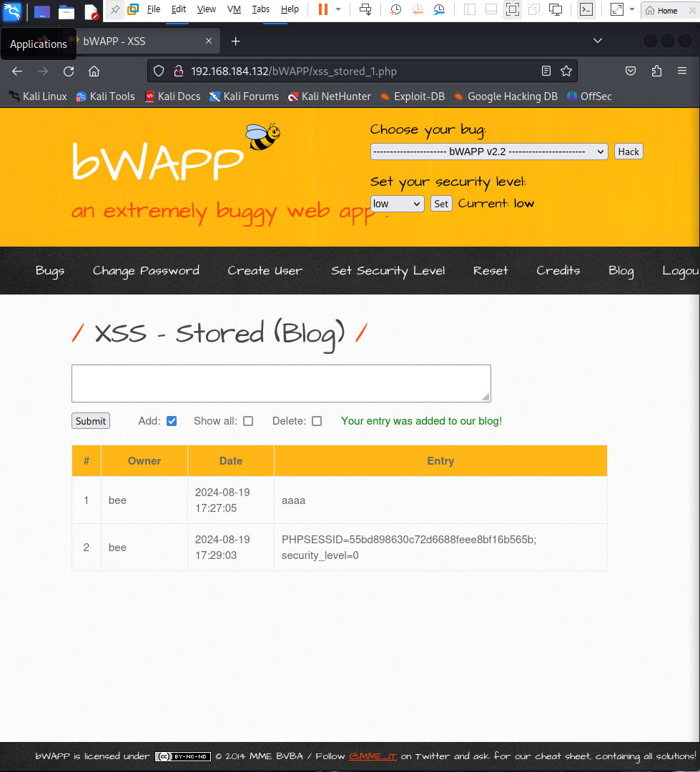Open the Exploit-DB bookmark
This screenshot has height=772, width=700.
(x=413, y=96)
